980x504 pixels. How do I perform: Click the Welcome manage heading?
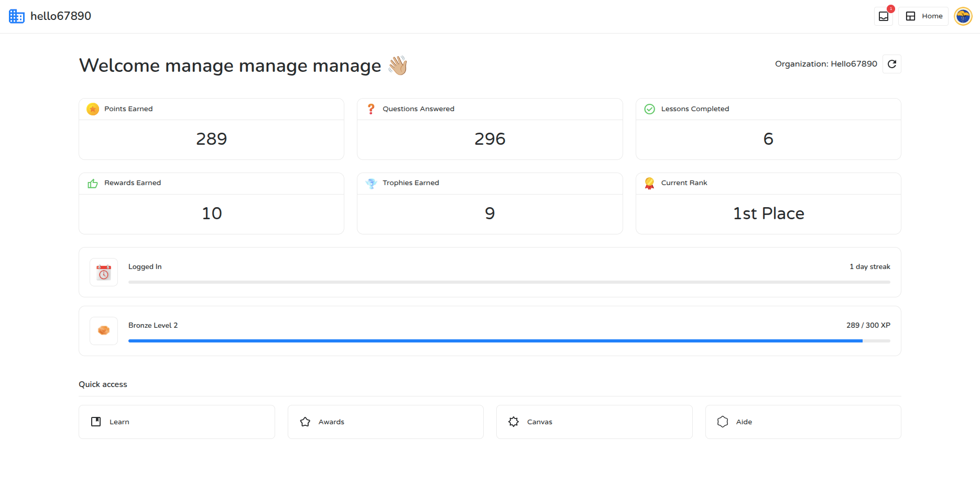[x=230, y=66]
